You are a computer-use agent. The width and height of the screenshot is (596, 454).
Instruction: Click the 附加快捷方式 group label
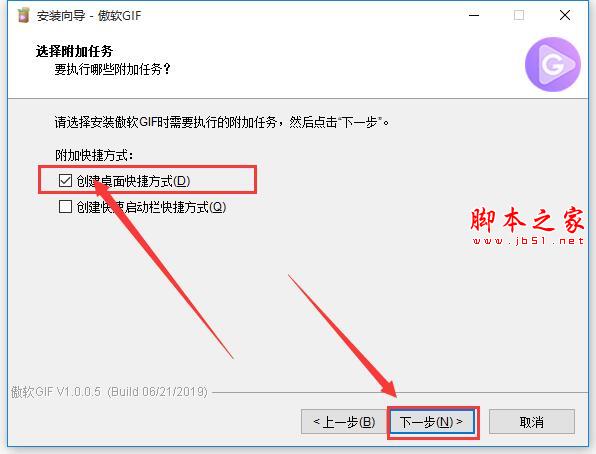pyautogui.click(x=94, y=155)
